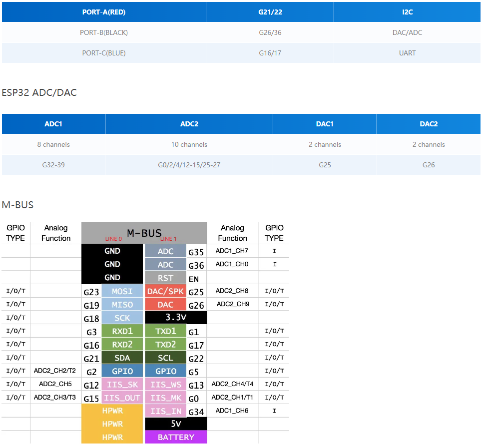Select the dark green SDA pin block
The image size is (484, 448).
click(x=122, y=358)
